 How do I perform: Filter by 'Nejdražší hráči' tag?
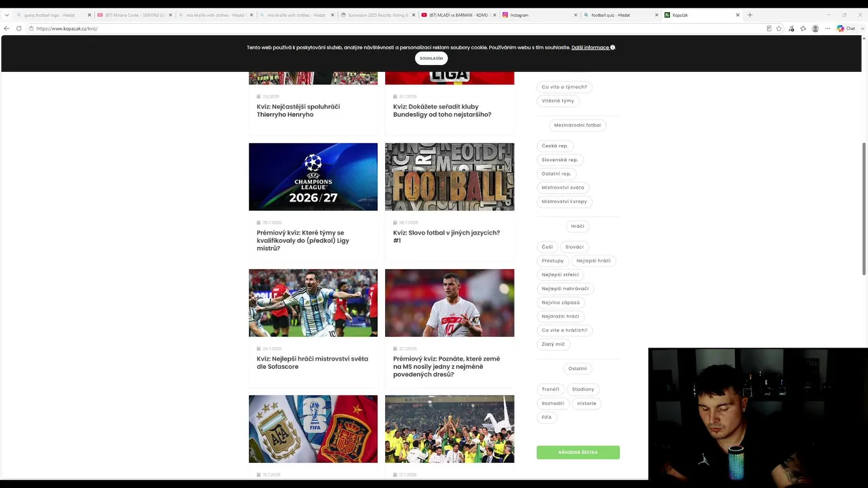tap(561, 317)
